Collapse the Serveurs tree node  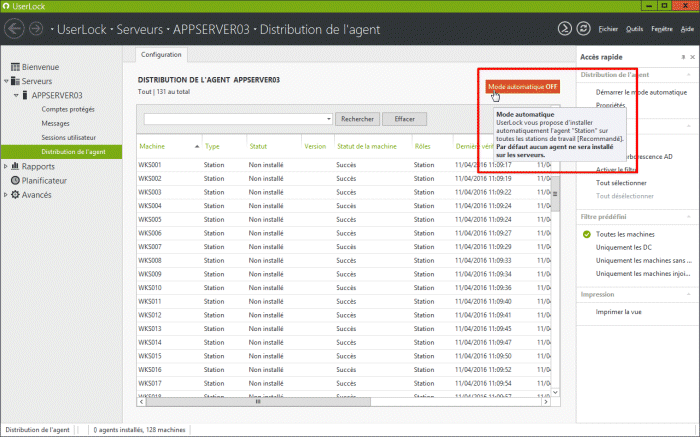pyautogui.click(x=6, y=81)
